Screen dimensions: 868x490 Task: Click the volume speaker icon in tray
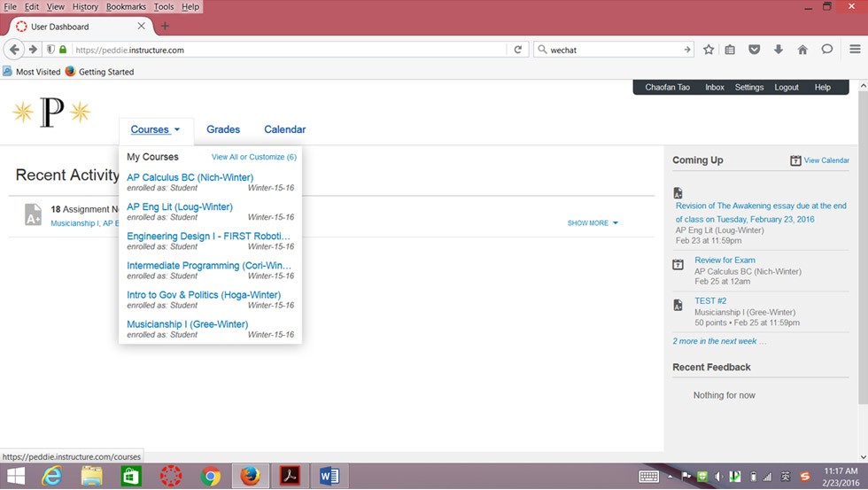tap(718, 476)
